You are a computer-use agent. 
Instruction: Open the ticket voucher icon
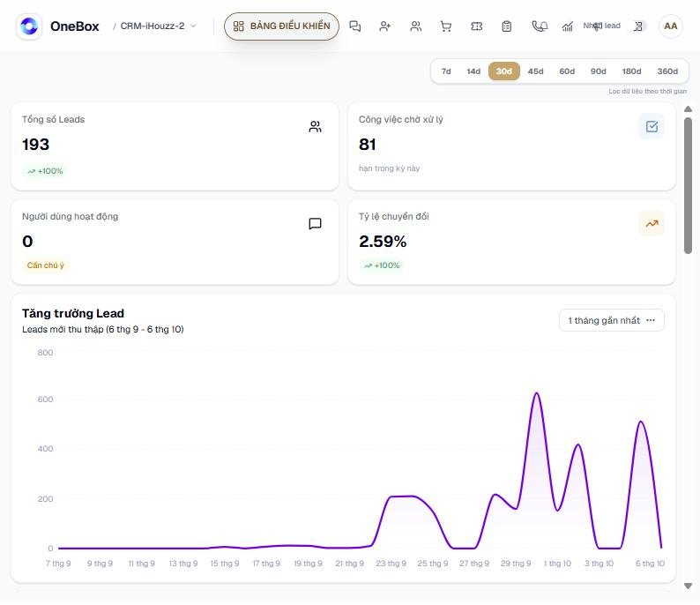point(476,26)
